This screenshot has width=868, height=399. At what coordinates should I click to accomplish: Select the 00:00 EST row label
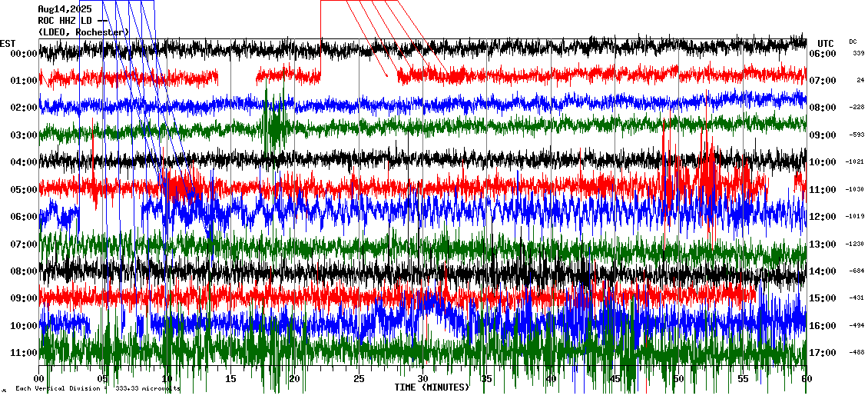(x=25, y=54)
